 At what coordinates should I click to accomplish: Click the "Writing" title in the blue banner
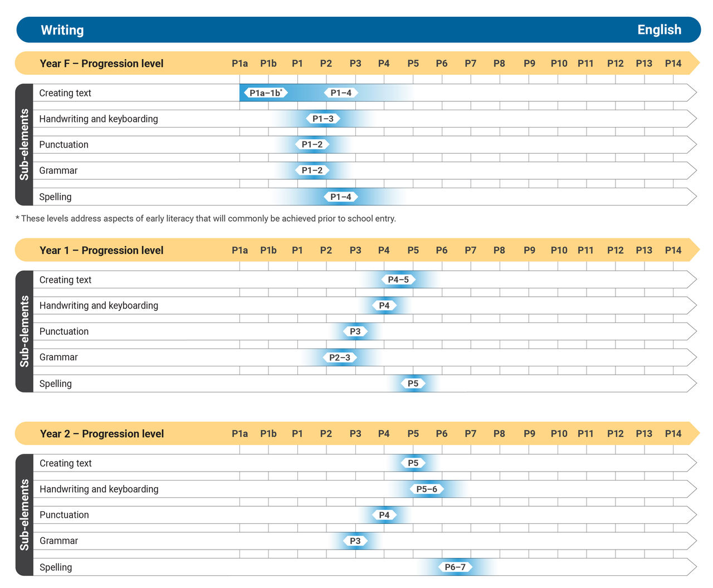62,30
